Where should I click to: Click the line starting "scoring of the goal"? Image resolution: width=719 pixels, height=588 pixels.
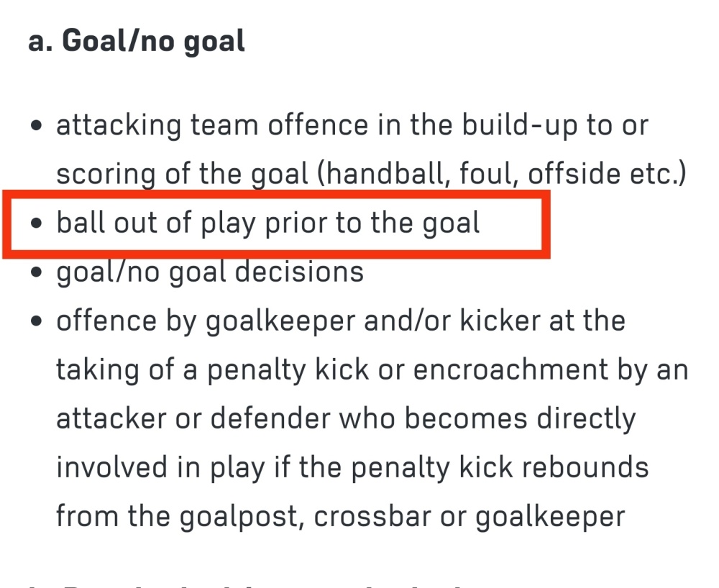point(372,174)
